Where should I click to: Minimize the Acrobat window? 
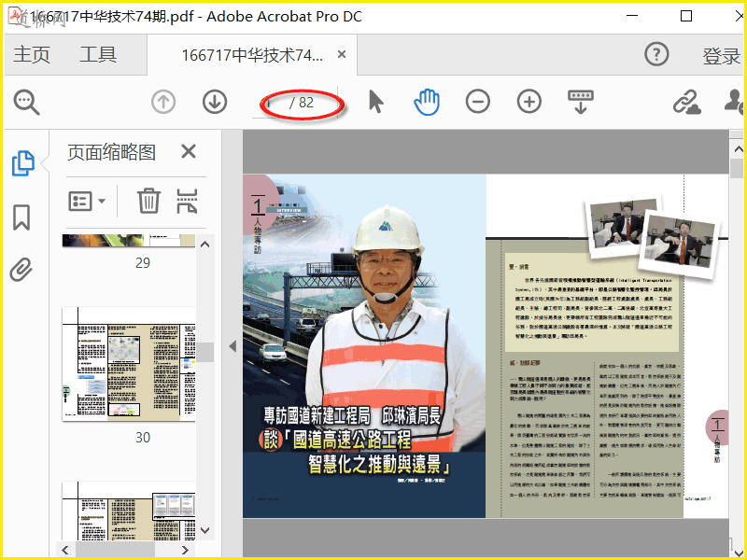click(x=632, y=16)
